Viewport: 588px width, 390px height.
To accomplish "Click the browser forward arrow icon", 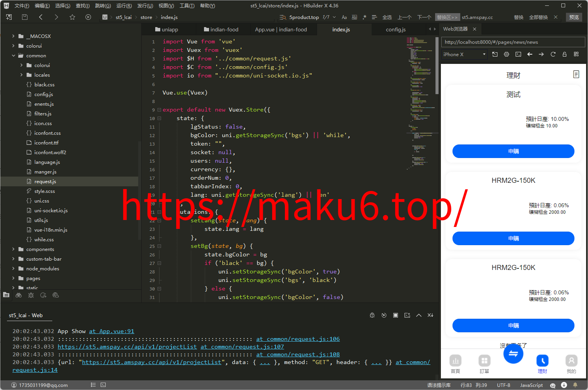I will click(x=542, y=54).
